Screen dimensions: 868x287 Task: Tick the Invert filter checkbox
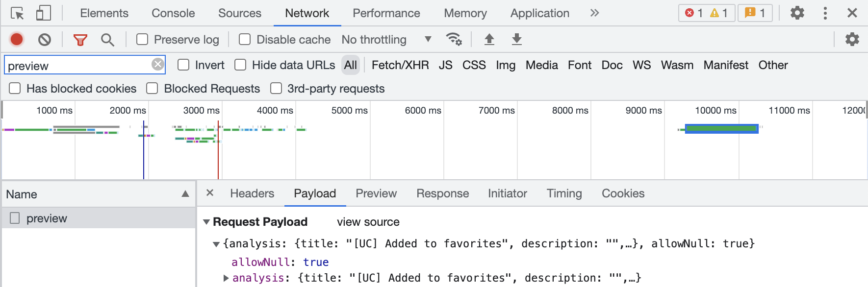[x=183, y=65]
